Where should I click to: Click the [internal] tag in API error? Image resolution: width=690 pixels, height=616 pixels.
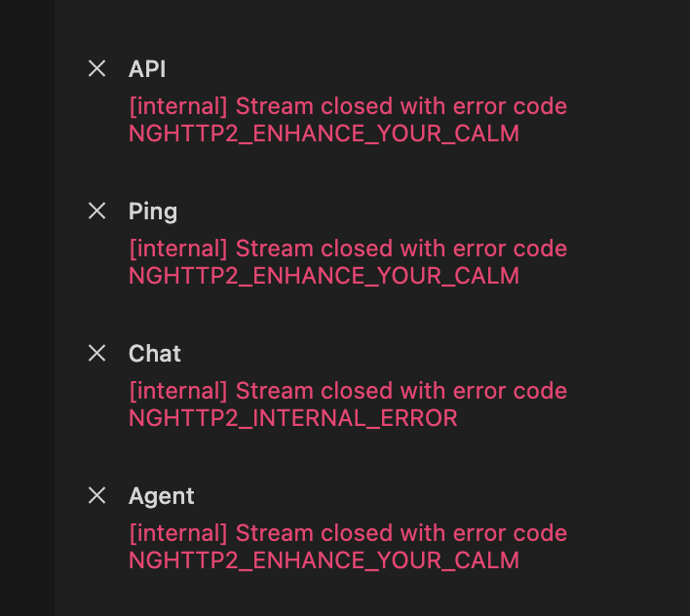tap(177, 106)
